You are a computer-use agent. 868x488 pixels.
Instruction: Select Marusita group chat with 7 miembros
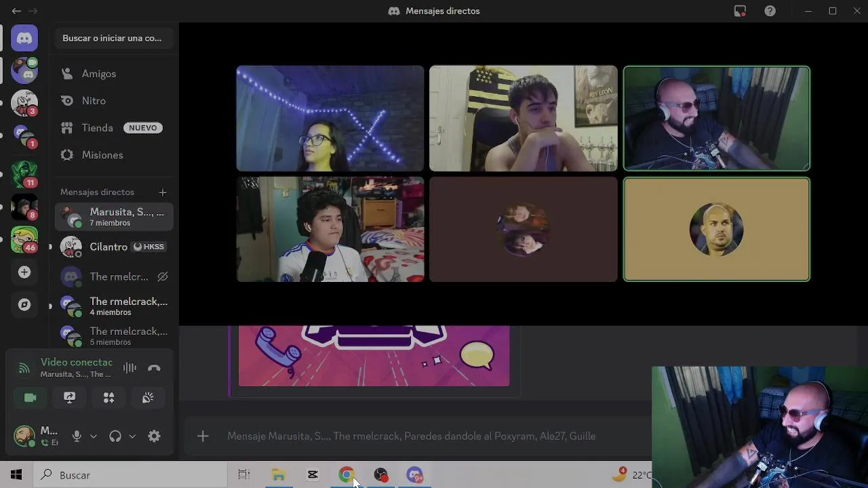click(x=114, y=217)
